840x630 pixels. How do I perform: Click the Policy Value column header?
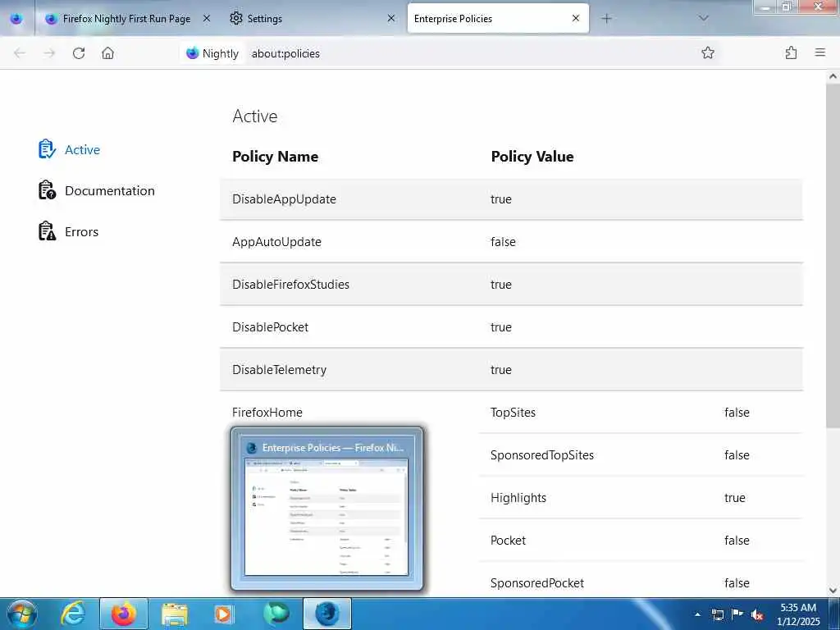(x=532, y=157)
